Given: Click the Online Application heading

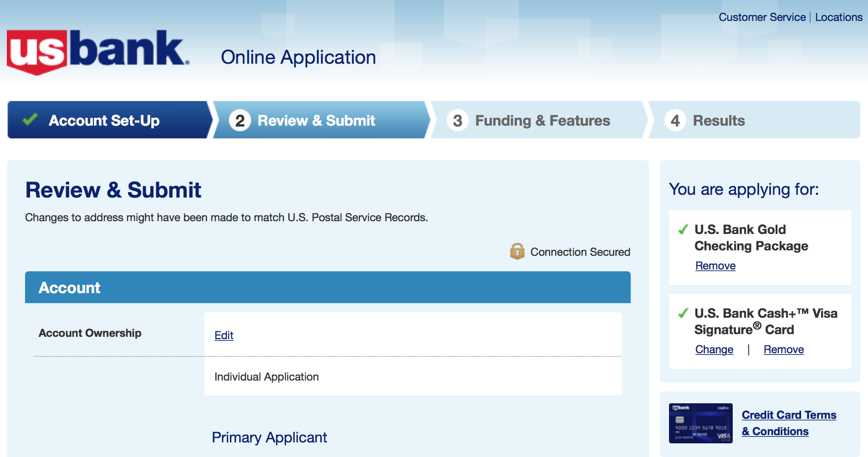Looking at the screenshot, I should 298,57.
